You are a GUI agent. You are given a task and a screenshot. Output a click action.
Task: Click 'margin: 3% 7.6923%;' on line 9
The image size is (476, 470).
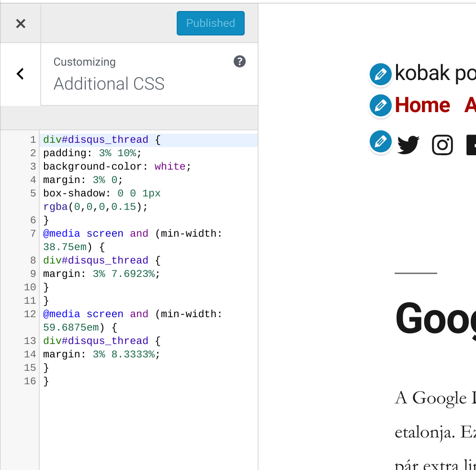(x=102, y=274)
